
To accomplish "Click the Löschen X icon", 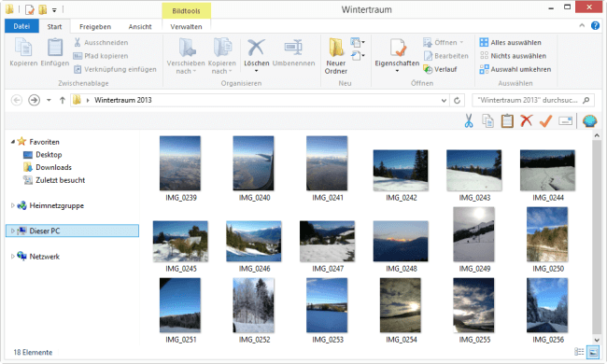I will click(x=256, y=48).
